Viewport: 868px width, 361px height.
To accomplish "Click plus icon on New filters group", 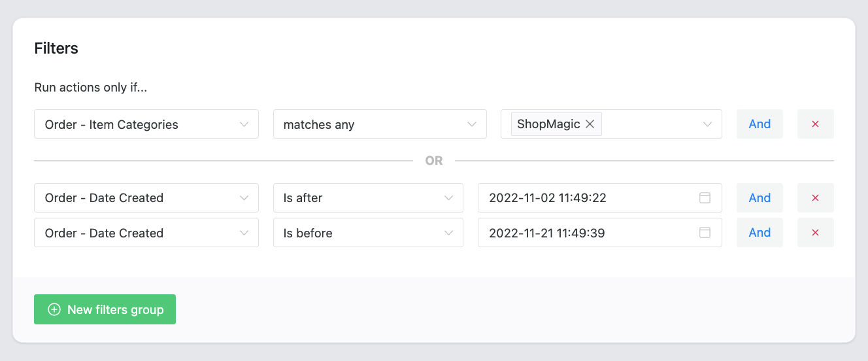I will (x=54, y=309).
